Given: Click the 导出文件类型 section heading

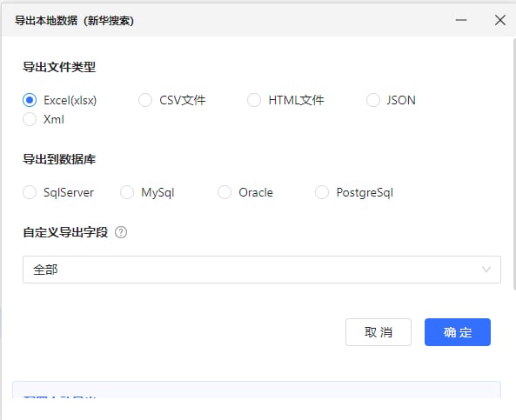Looking at the screenshot, I should point(59,67).
